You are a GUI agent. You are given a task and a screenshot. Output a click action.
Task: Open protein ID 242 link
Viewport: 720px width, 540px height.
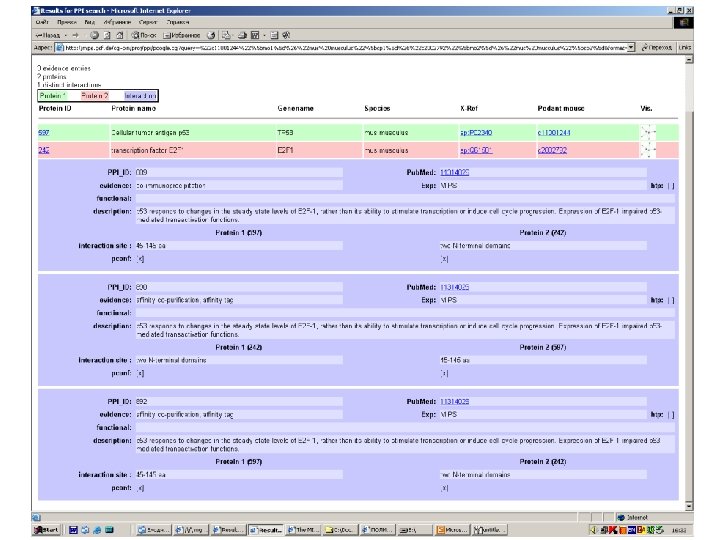(44, 150)
